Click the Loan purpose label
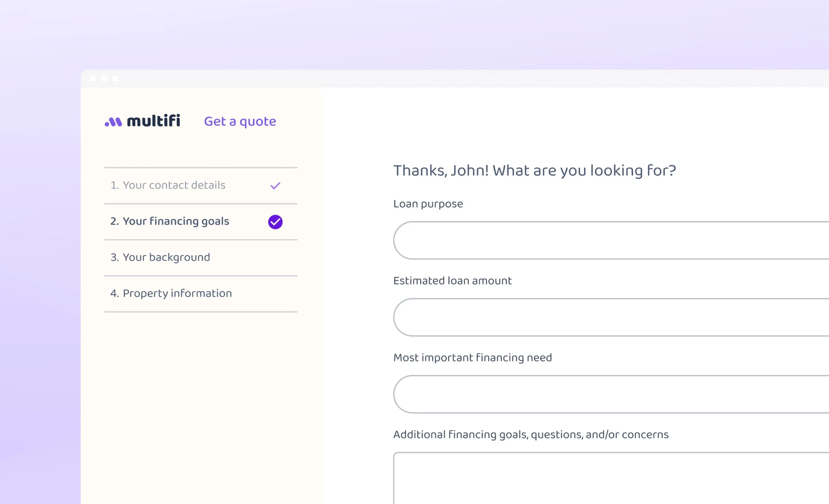 (x=428, y=204)
